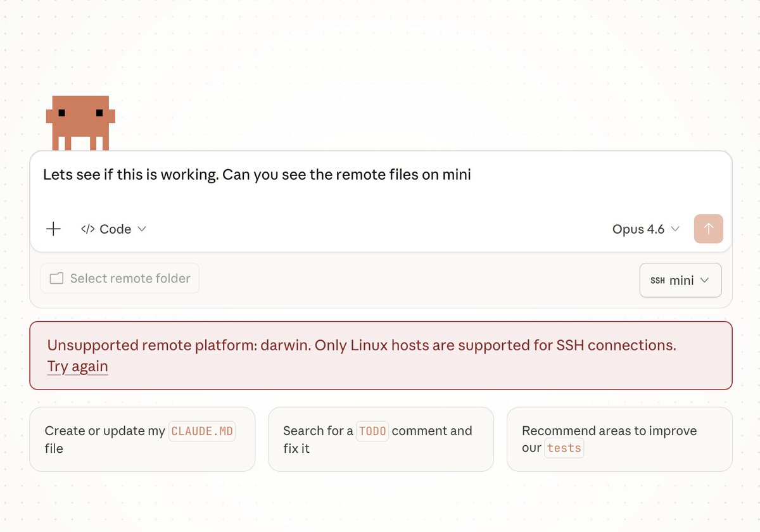Screen dimensions: 760x532
Task: Open the Opus 4.6 model selector
Action: tap(646, 229)
